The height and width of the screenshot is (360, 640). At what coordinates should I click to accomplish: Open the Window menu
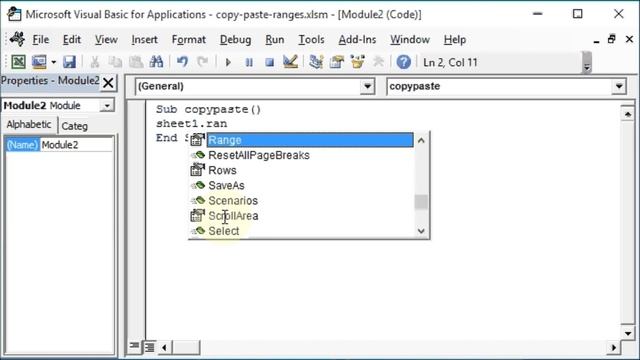410,40
